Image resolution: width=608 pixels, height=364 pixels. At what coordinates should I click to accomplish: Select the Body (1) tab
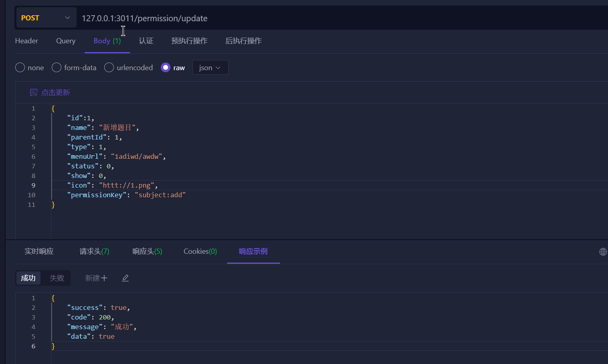point(107,41)
